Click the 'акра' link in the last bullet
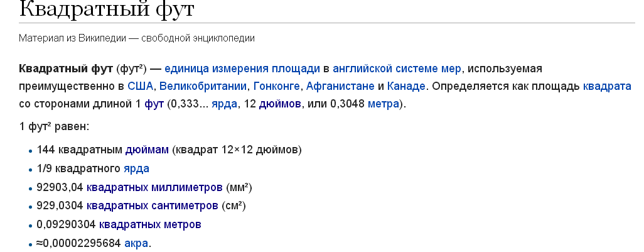 coord(136,243)
